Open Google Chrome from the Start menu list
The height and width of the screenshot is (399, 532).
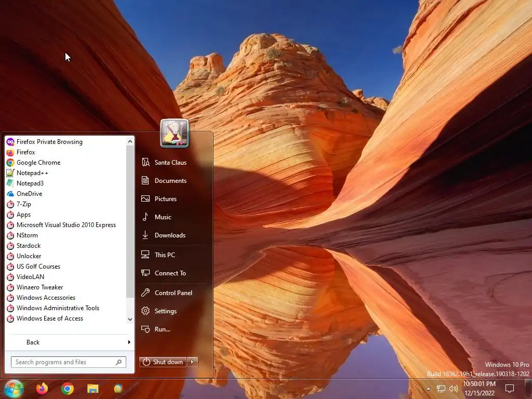click(65, 163)
